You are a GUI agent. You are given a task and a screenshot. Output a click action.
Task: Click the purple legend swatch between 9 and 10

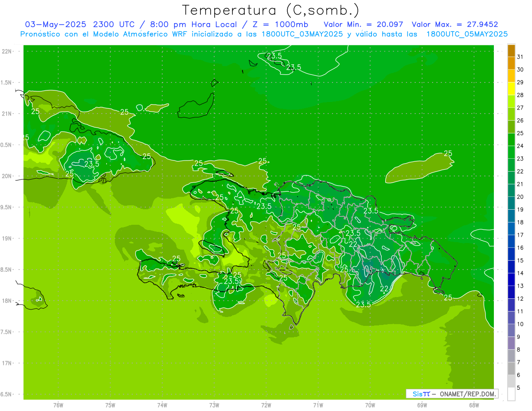coord(511,330)
